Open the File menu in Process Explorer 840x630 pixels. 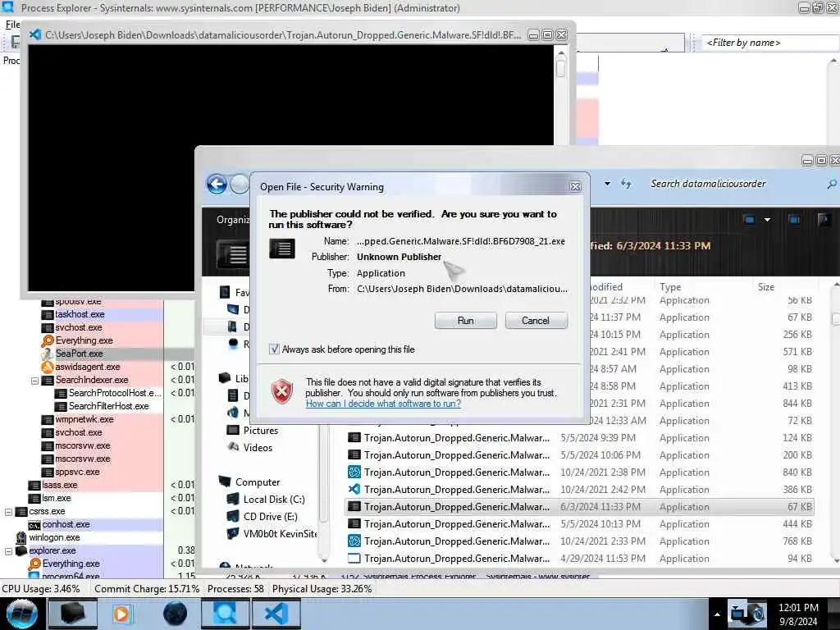[12, 25]
